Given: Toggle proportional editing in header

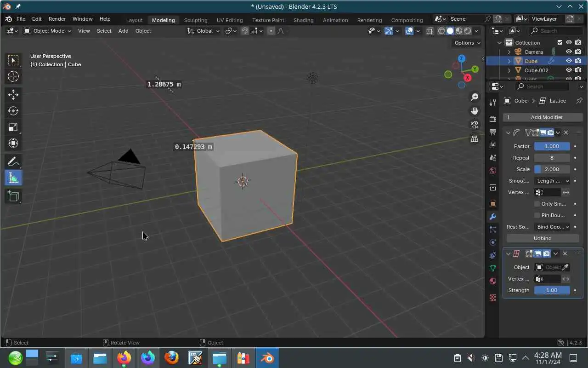Looking at the screenshot, I should pos(271,31).
